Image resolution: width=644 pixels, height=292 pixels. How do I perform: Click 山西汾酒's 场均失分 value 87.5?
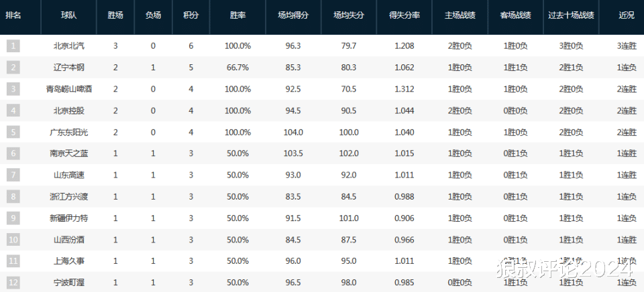pyautogui.click(x=349, y=240)
